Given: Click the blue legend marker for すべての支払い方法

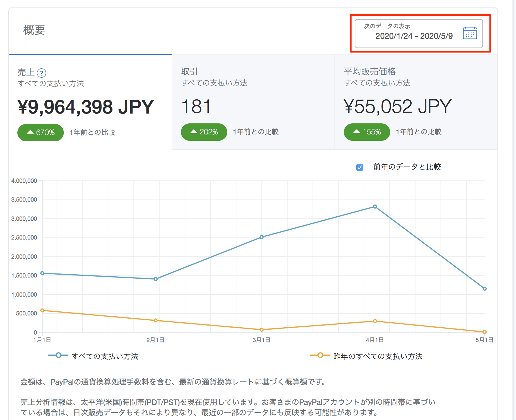Looking at the screenshot, I should pyautogui.click(x=58, y=355).
